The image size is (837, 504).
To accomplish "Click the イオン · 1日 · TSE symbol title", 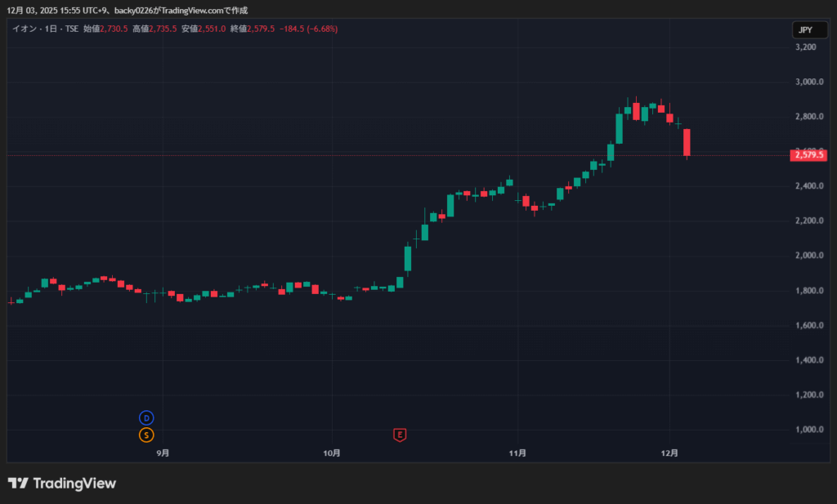I will (44, 29).
